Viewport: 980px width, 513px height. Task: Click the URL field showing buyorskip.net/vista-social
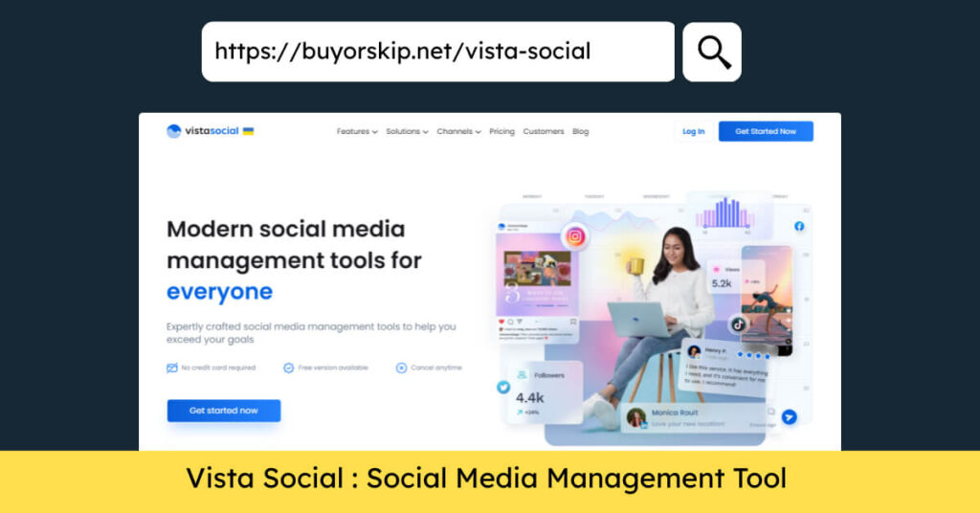click(438, 52)
